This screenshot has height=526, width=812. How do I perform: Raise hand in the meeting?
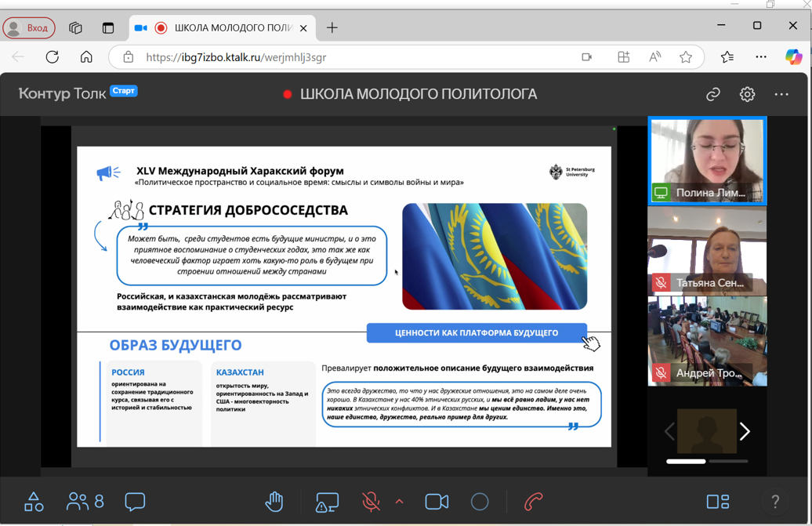(x=274, y=502)
